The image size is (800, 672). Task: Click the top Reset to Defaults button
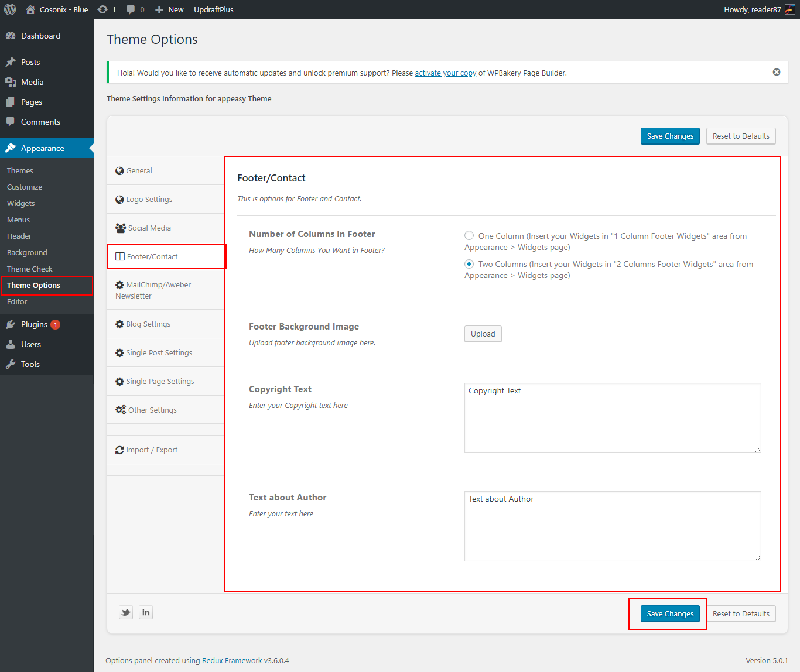coord(741,136)
